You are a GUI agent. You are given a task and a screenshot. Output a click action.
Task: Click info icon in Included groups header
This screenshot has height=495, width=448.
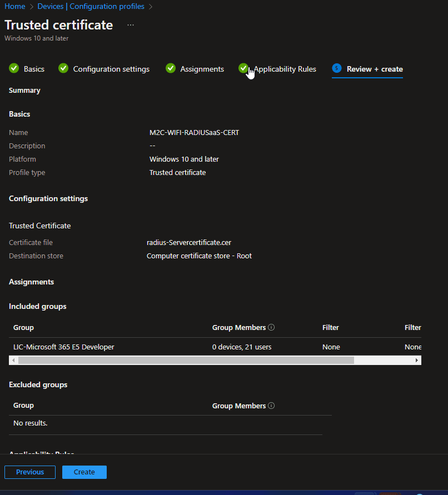271,328
